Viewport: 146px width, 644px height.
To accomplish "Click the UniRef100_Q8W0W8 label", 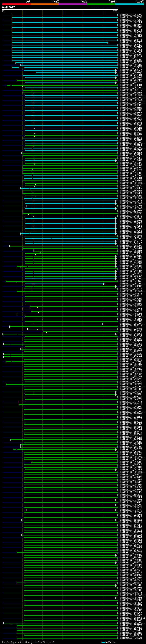I will [x=131, y=60].
